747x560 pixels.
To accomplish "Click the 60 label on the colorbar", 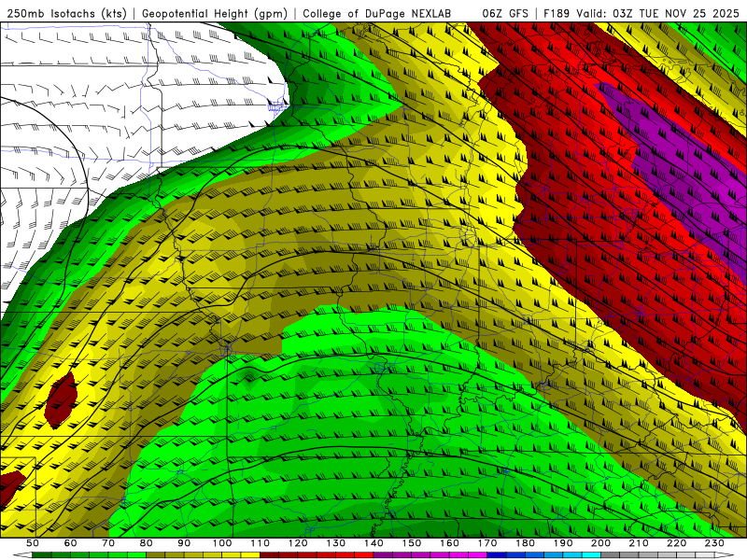I will point(70,543).
